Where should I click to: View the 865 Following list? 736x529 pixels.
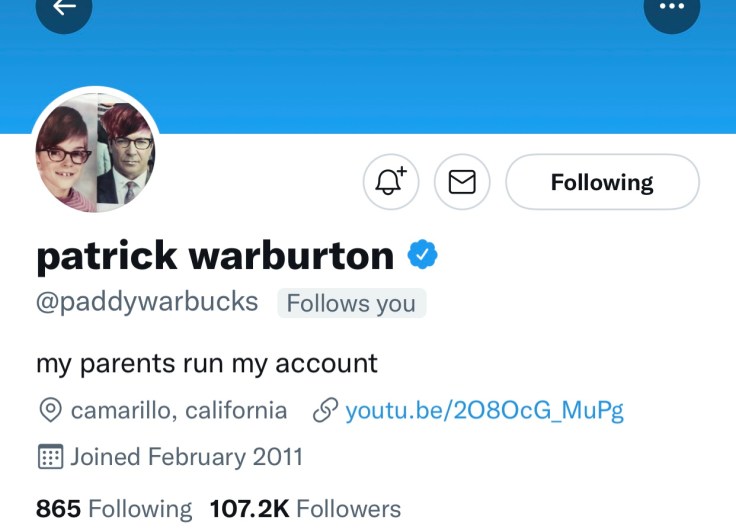pyautogui.click(x=114, y=509)
